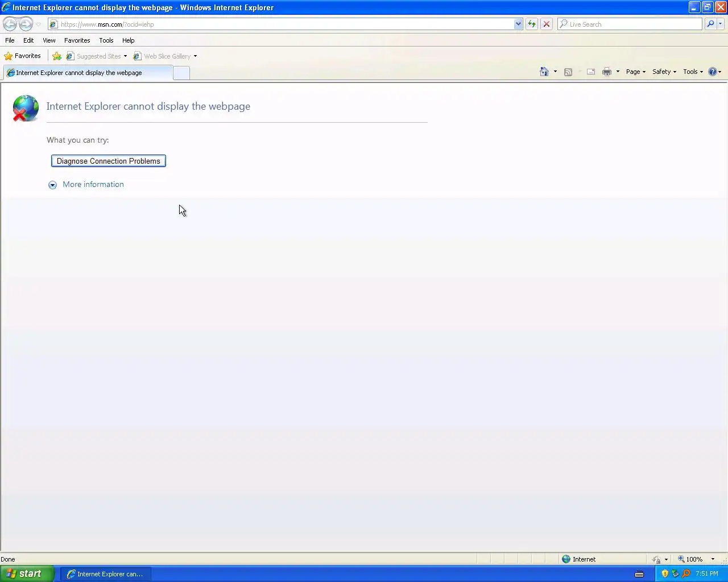Open the Edit menu
This screenshot has height=582, width=728.
(28, 40)
